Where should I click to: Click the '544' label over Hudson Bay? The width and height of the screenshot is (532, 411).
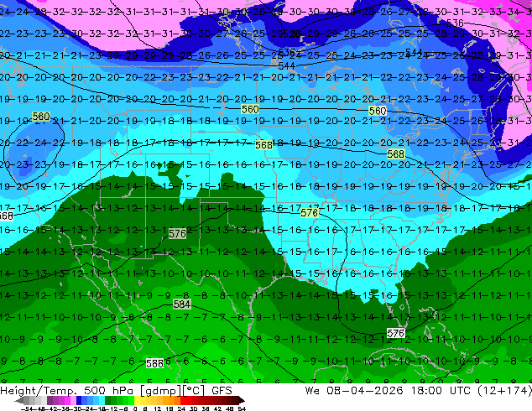(414, 52)
